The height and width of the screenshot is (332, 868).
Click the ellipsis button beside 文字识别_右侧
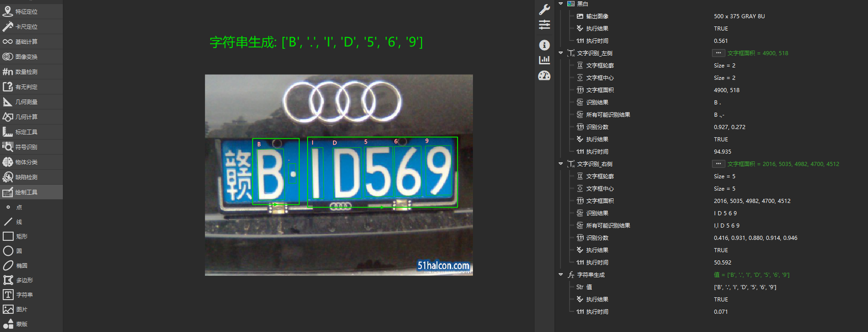point(718,164)
